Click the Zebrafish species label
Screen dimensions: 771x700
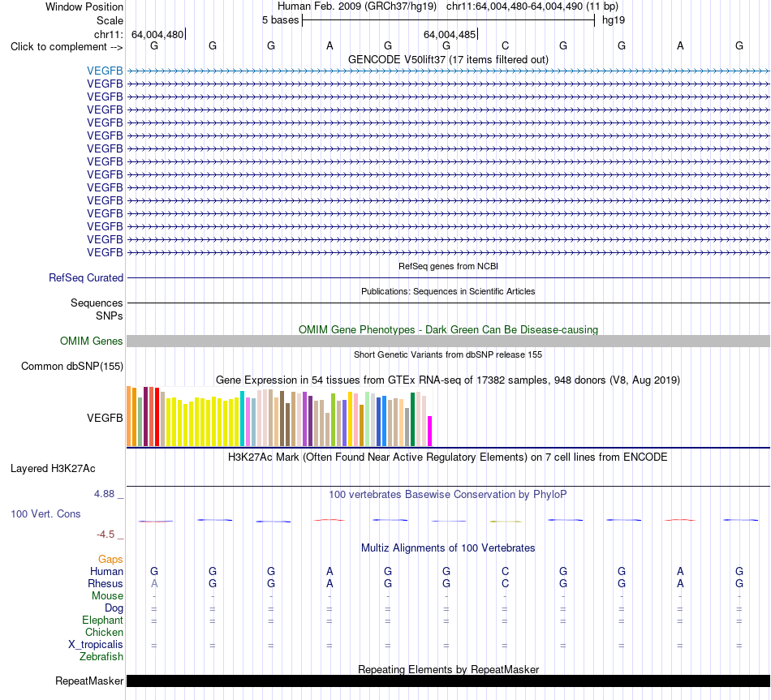pyautogui.click(x=101, y=657)
